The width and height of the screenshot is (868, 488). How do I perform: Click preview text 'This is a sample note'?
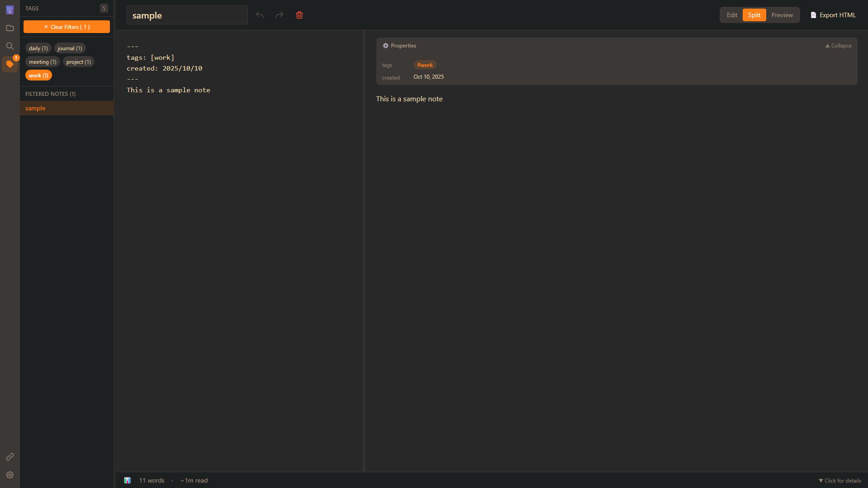409,99
